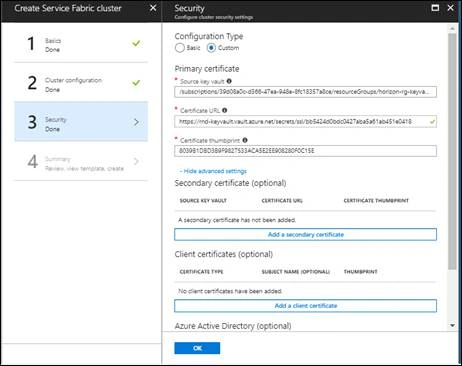Click THUMBPRINT column header in client certificates
The image size is (462, 366).
click(360, 272)
